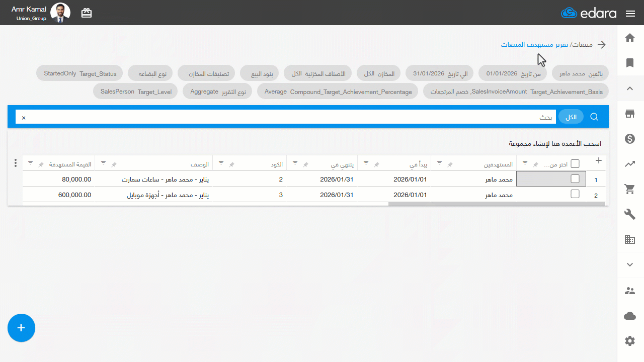This screenshot has height=362, width=644.
Task: Select the الكل search scope chip
Action: [571, 117]
